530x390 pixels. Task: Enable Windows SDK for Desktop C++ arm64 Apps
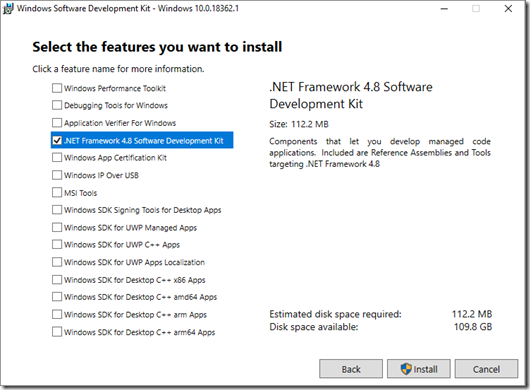point(57,332)
